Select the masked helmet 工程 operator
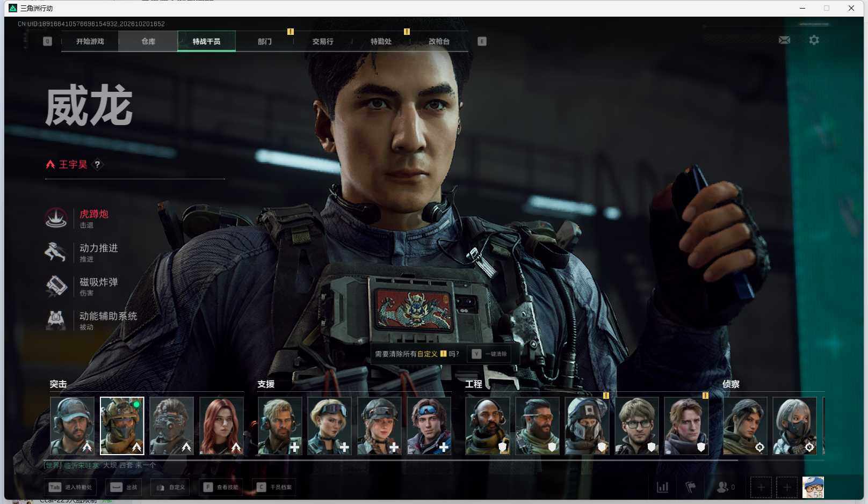868x504 pixels. pos(587,426)
